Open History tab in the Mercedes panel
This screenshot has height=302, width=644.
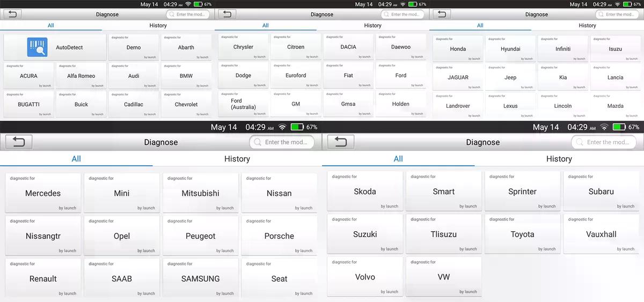[x=237, y=159]
